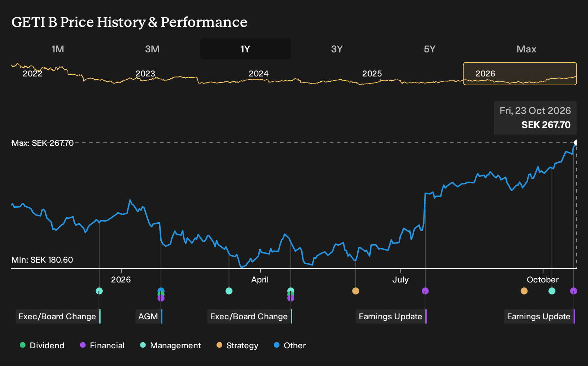Select the 1M time range tab

tap(58, 49)
